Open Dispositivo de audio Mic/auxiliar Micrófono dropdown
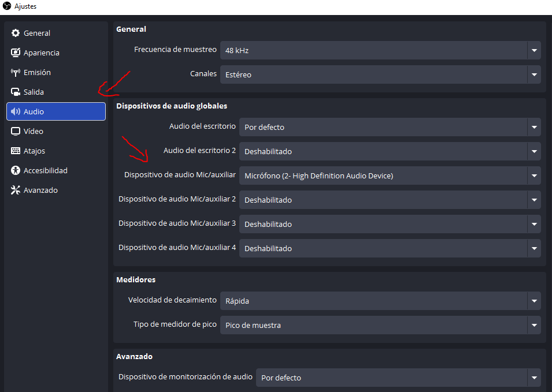 (x=390, y=176)
